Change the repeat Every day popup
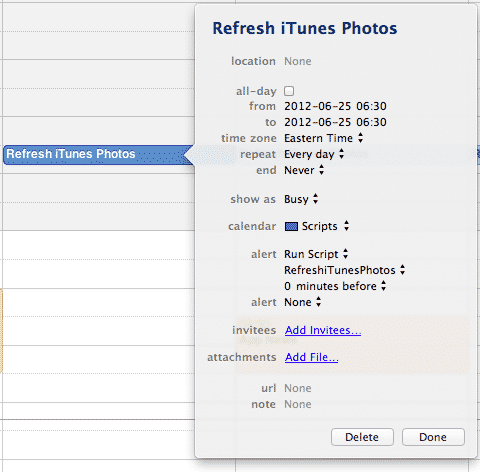480x472 pixels. point(314,154)
